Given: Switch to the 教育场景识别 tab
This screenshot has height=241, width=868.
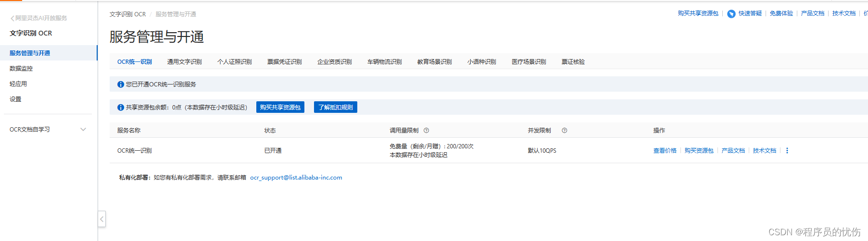Looking at the screenshot, I should tap(435, 62).
